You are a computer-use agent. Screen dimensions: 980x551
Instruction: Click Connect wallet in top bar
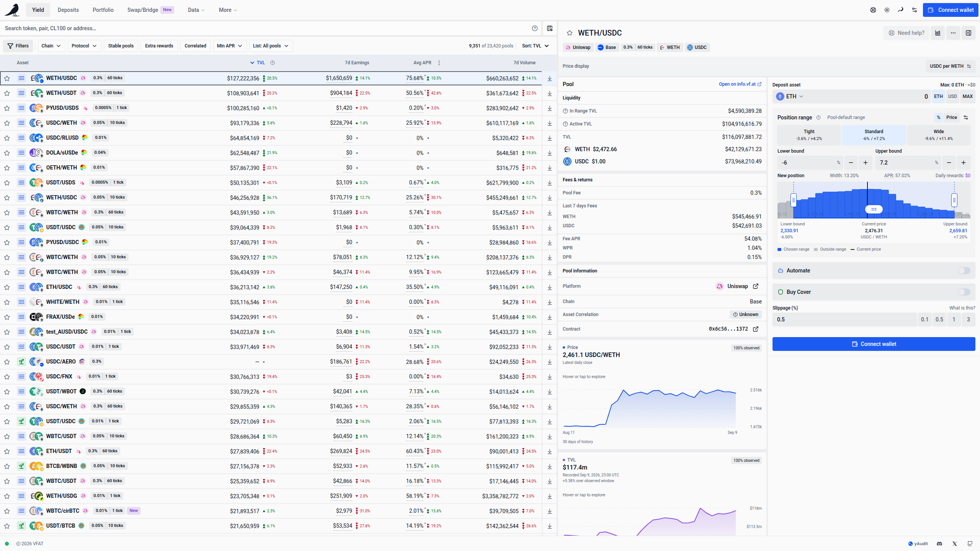pyautogui.click(x=951, y=10)
